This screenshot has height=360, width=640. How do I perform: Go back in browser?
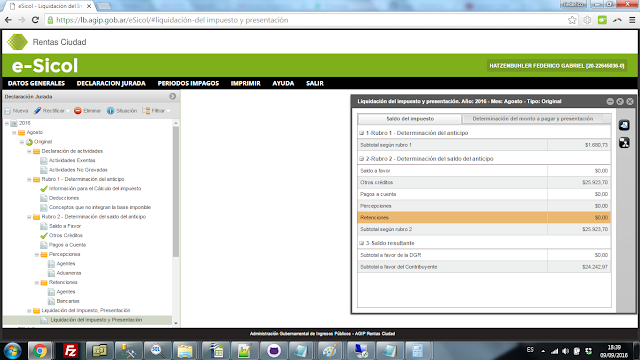pyautogui.click(x=8, y=20)
